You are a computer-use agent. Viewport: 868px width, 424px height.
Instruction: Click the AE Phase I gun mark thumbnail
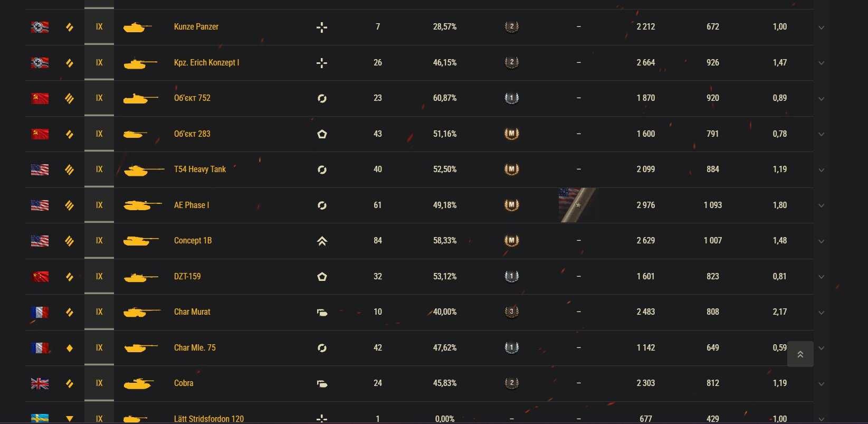[x=577, y=205]
